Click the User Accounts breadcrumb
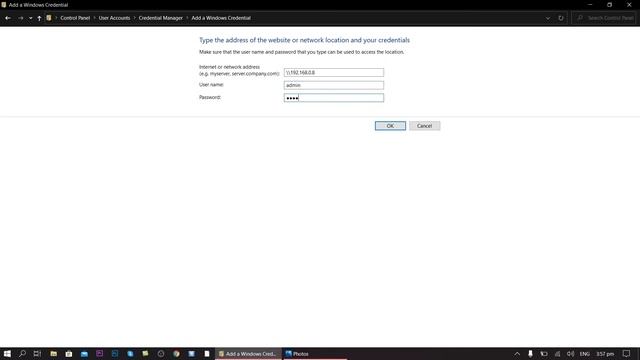The height and width of the screenshot is (360, 640). (x=114, y=18)
